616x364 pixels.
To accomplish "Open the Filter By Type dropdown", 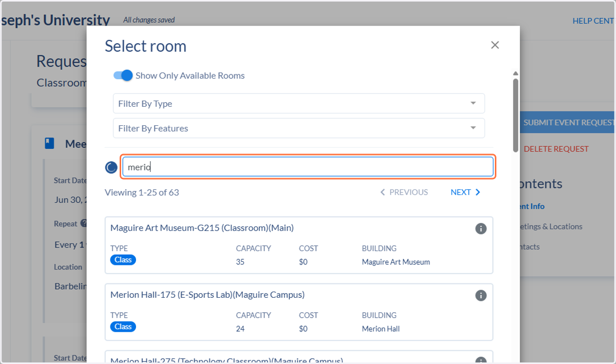I will 299,104.
